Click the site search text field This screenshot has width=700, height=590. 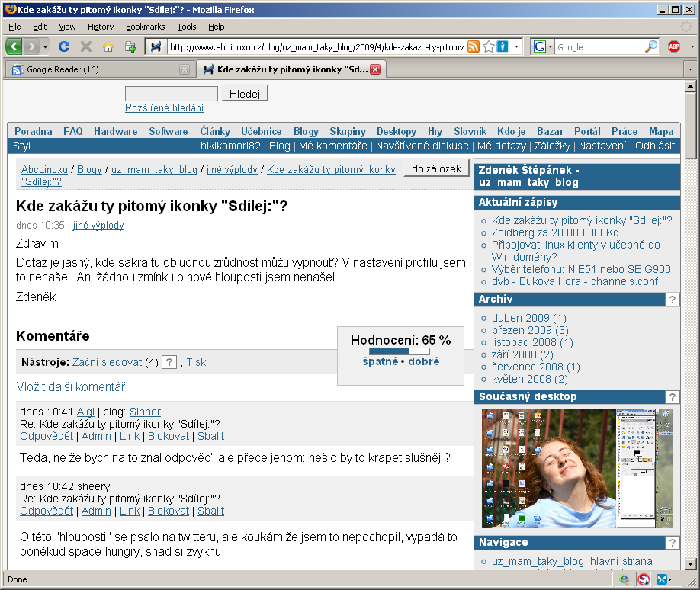tap(172, 94)
